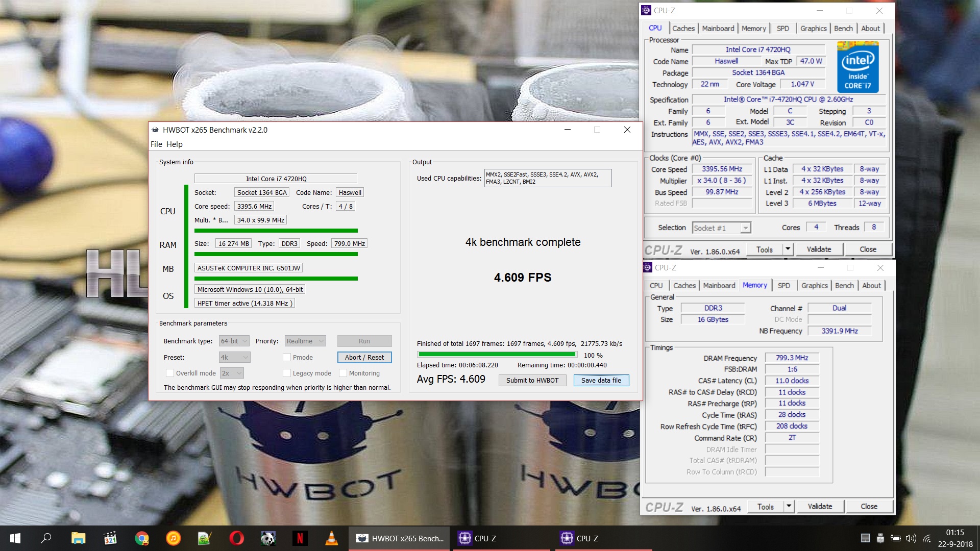
Task: Toggle Pmode checkbox
Action: (x=287, y=357)
